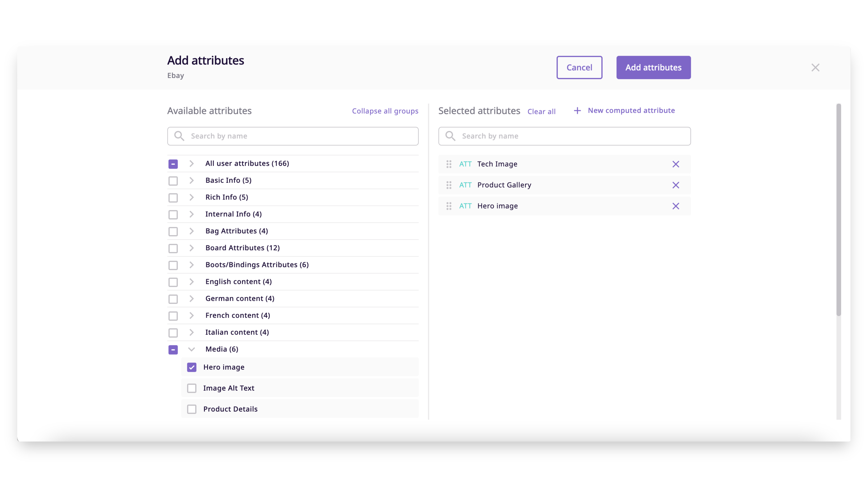Image resolution: width=868 pixels, height=488 pixels.
Task: Grab the drag handle for Product Gallery
Action: click(x=449, y=185)
